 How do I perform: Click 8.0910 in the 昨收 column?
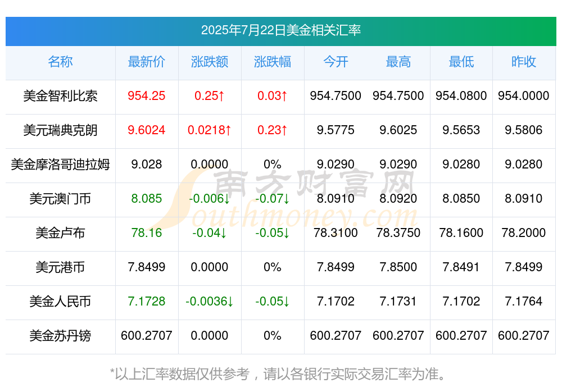(524, 198)
